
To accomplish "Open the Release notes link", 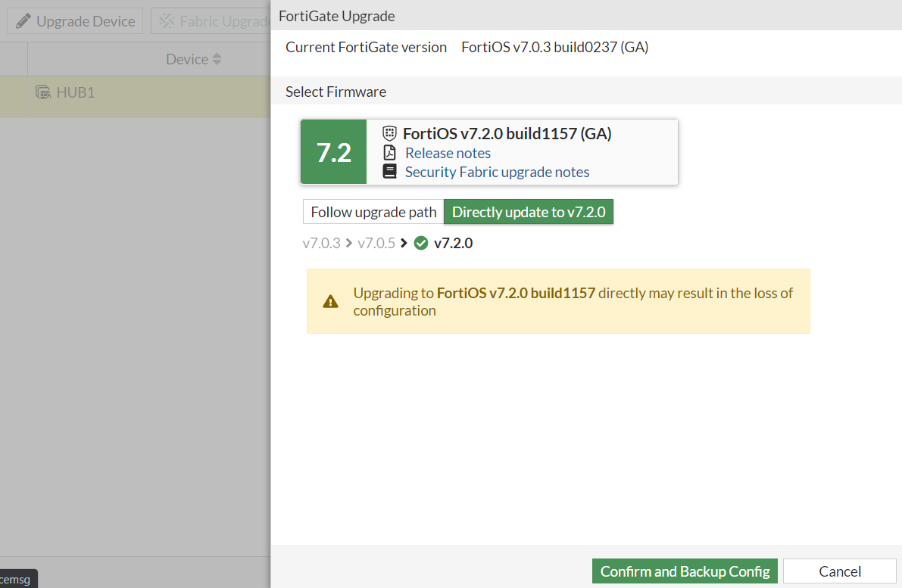I will click(447, 152).
